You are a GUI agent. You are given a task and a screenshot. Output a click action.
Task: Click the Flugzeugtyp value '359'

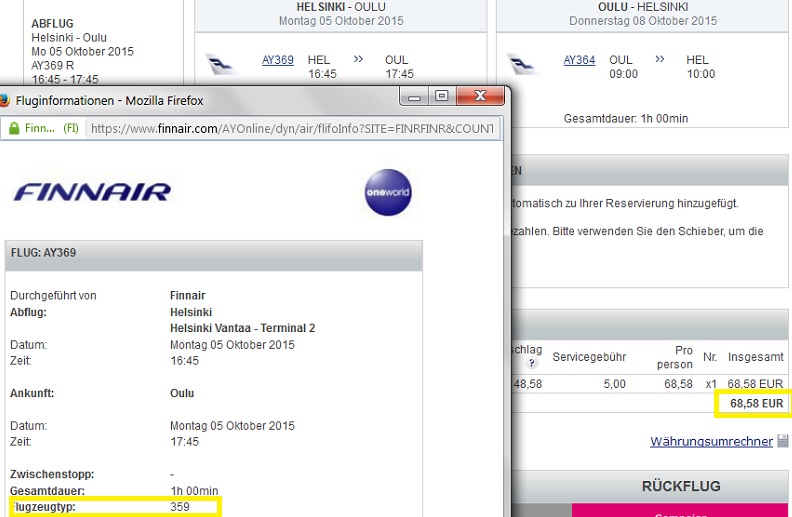(180, 506)
